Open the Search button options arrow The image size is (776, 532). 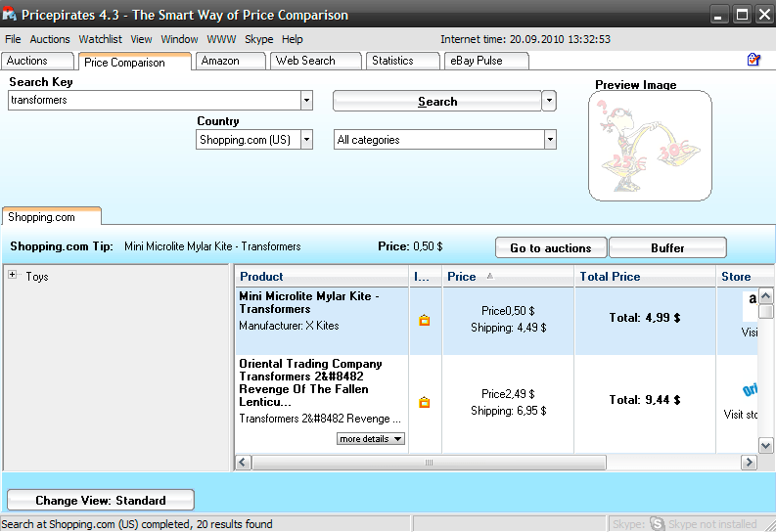[x=549, y=101]
